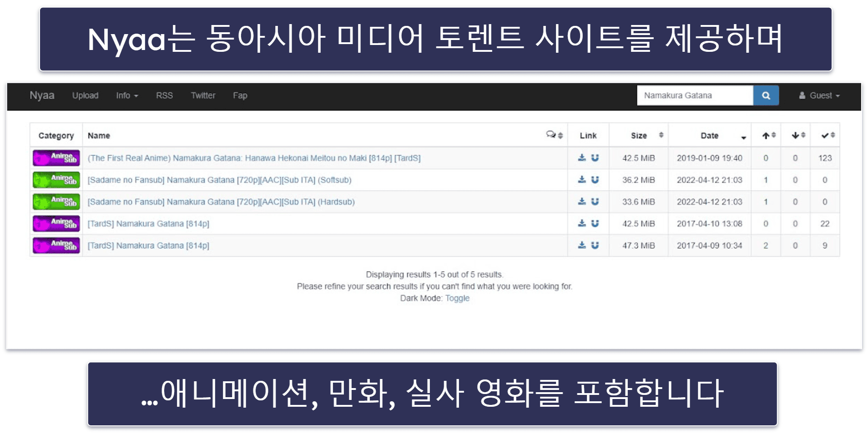This screenshot has height=434, width=868.
Task: Open the magnet link of the first result
Action: tap(594, 158)
